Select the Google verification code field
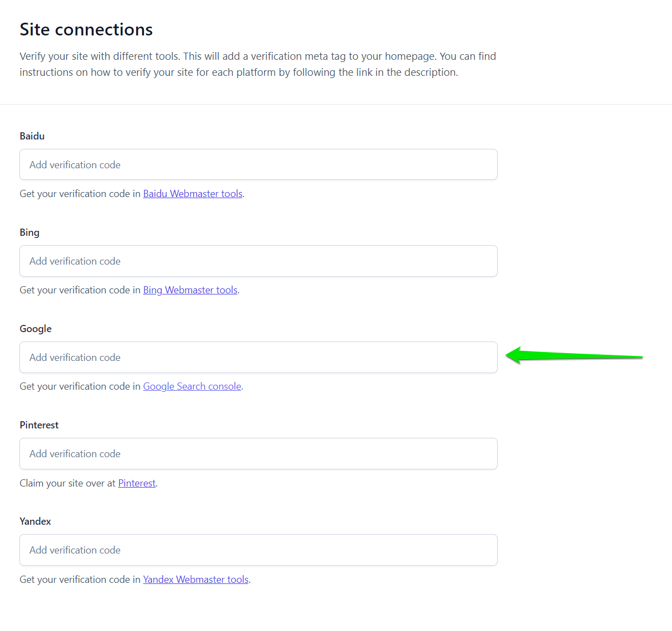This screenshot has width=672, height=631. click(258, 357)
